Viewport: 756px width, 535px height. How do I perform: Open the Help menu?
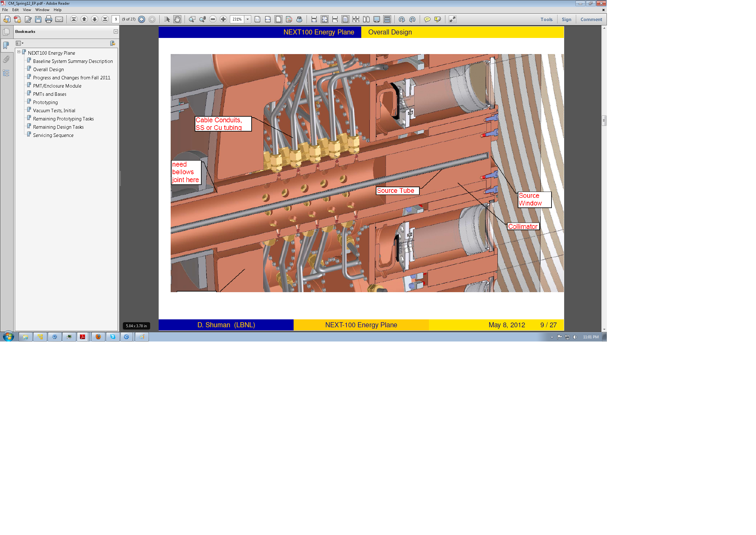[x=58, y=10]
